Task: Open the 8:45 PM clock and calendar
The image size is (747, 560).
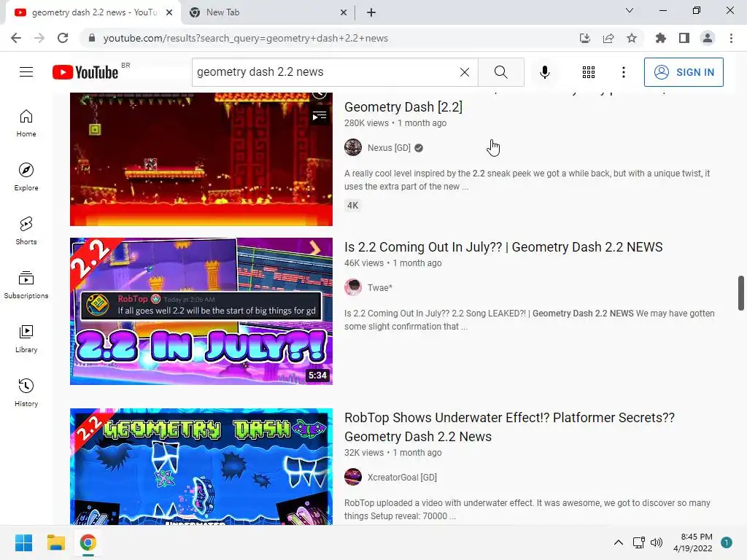Action: (693, 542)
